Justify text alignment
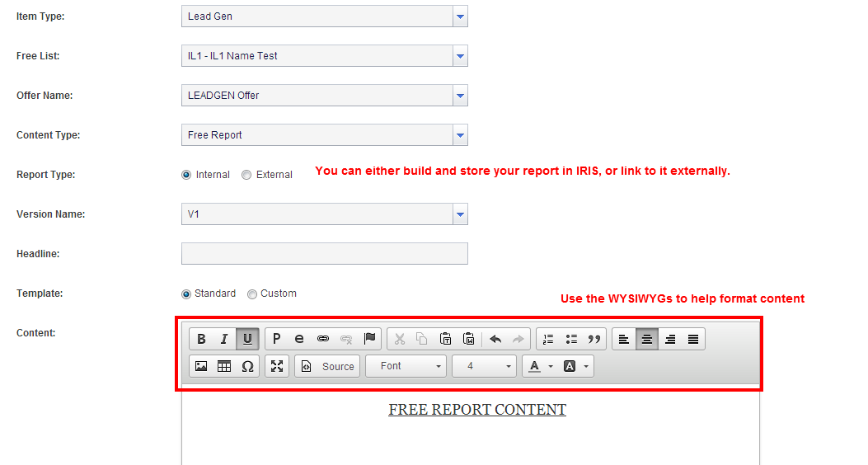 (693, 339)
